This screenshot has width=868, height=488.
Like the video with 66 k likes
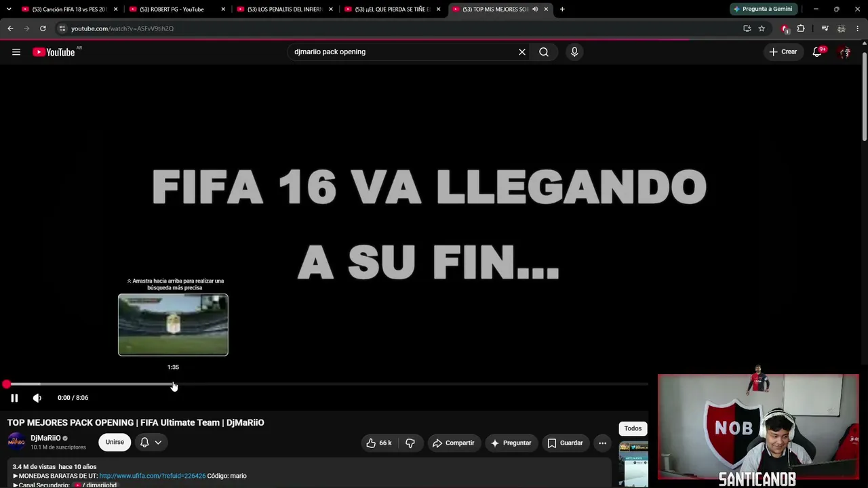click(x=378, y=443)
